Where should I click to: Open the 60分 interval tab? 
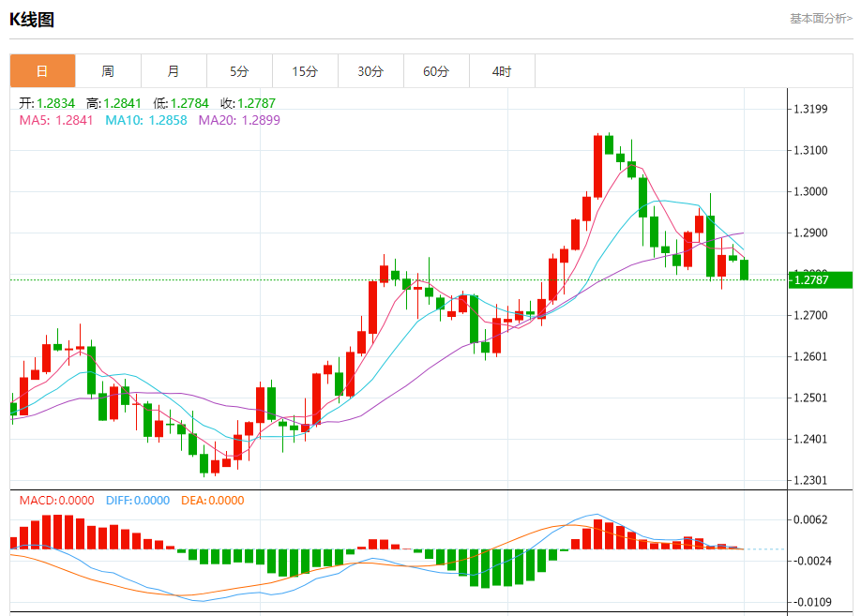click(436, 71)
